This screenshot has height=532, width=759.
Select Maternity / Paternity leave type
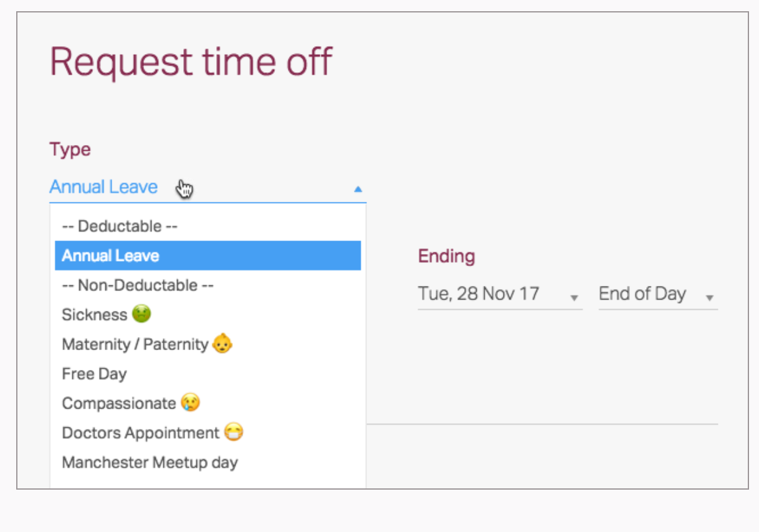coord(208,344)
